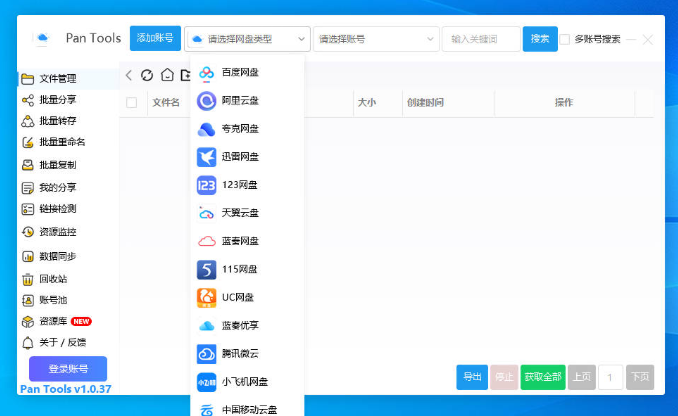Open the 文件管理 sidebar item
Viewport: 678px width, 416px height.
tap(68, 79)
